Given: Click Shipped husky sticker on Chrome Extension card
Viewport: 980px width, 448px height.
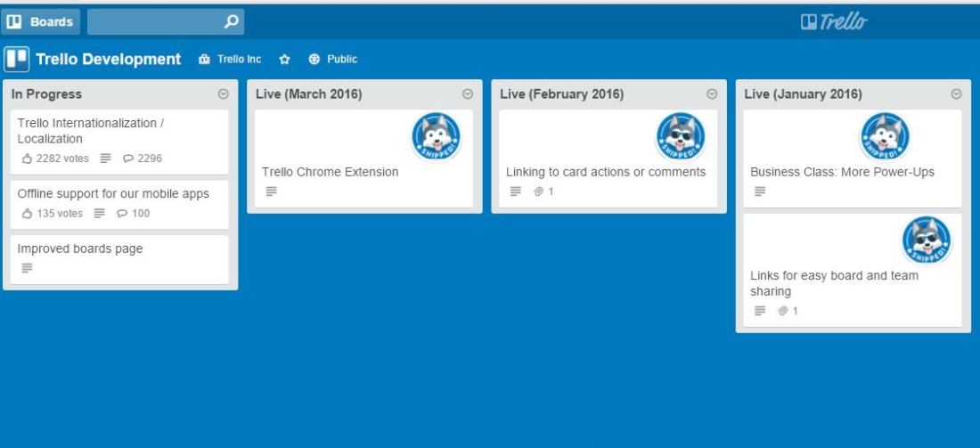Looking at the screenshot, I should point(437,137).
